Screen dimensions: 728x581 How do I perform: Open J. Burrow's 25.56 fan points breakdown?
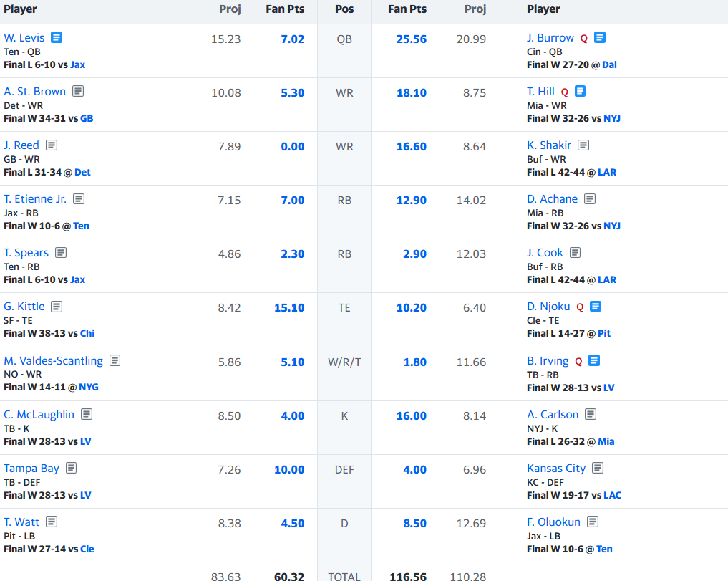411,39
